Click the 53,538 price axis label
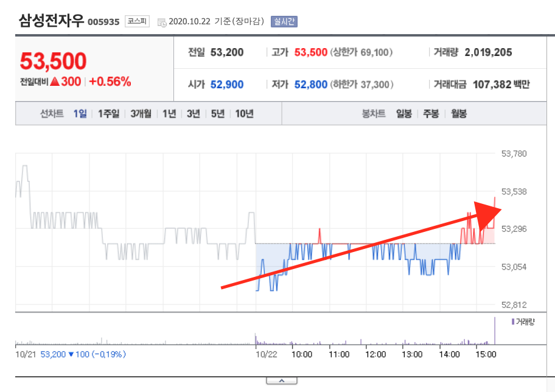 [x=514, y=192]
